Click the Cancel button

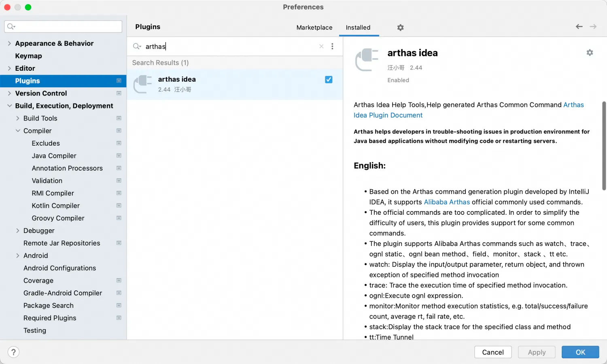tap(493, 352)
